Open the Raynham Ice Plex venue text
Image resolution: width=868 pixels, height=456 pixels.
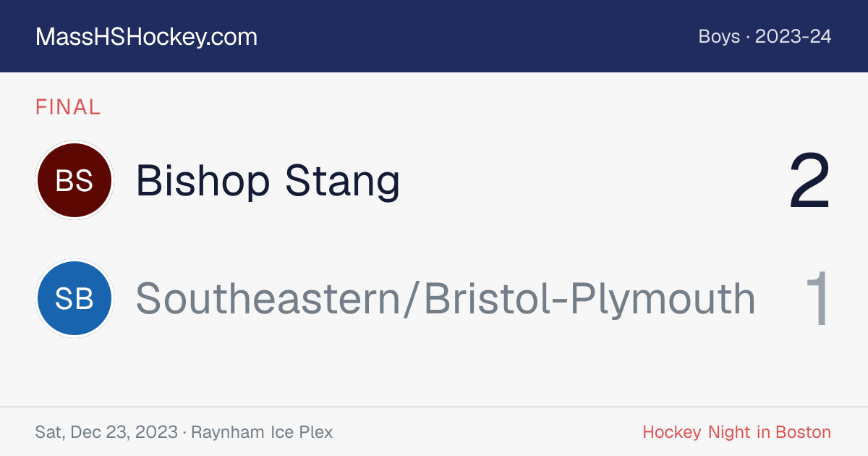tap(263, 433)
